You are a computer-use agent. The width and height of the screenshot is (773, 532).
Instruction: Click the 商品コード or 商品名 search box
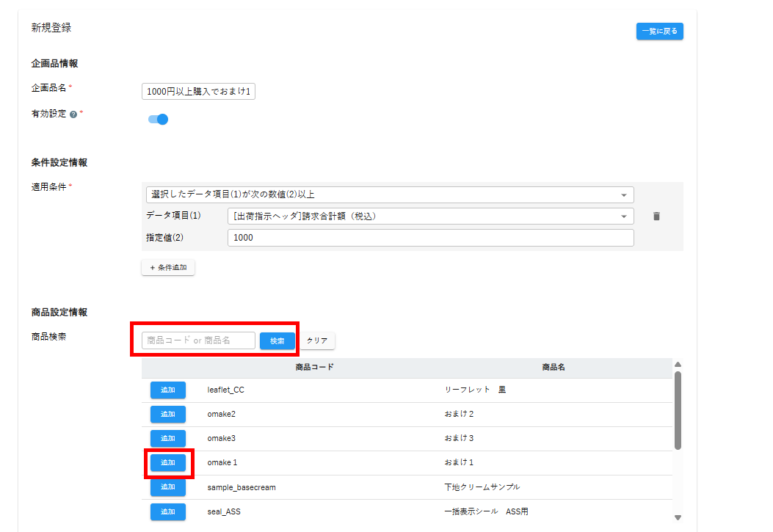[198, 340]
